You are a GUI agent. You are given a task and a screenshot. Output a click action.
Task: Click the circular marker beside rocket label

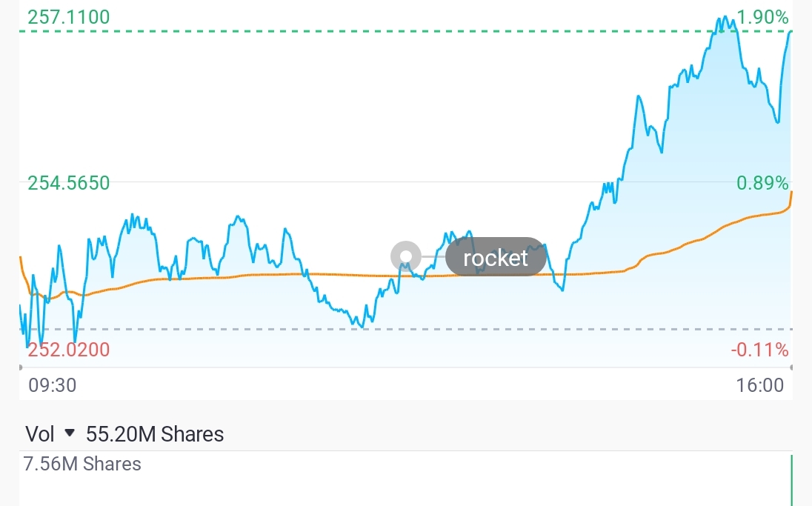point(405,257)
